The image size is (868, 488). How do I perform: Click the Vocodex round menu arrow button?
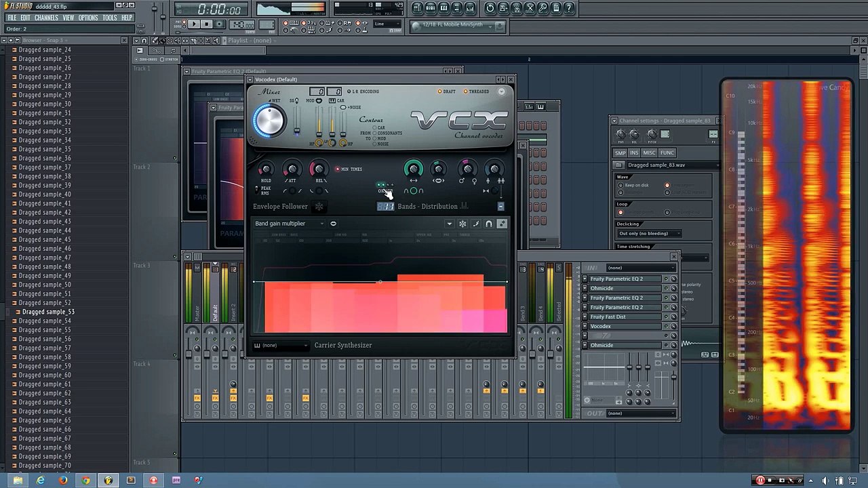(502, 91)
